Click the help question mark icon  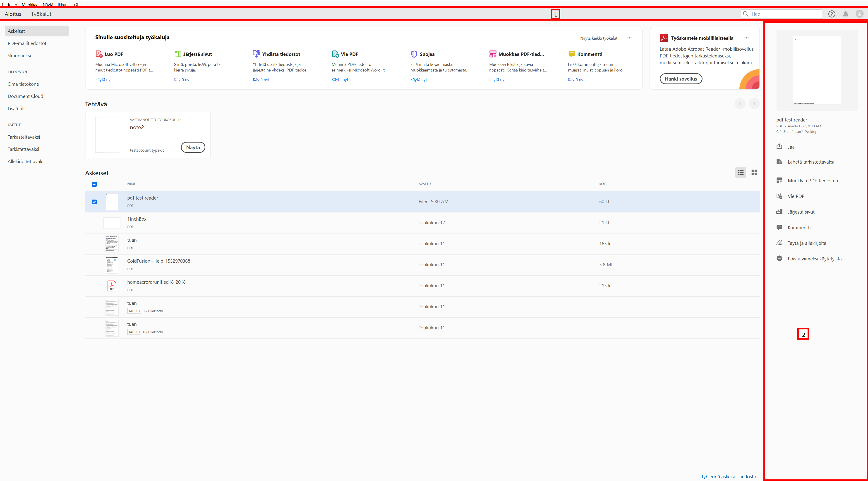click(831, 14)
